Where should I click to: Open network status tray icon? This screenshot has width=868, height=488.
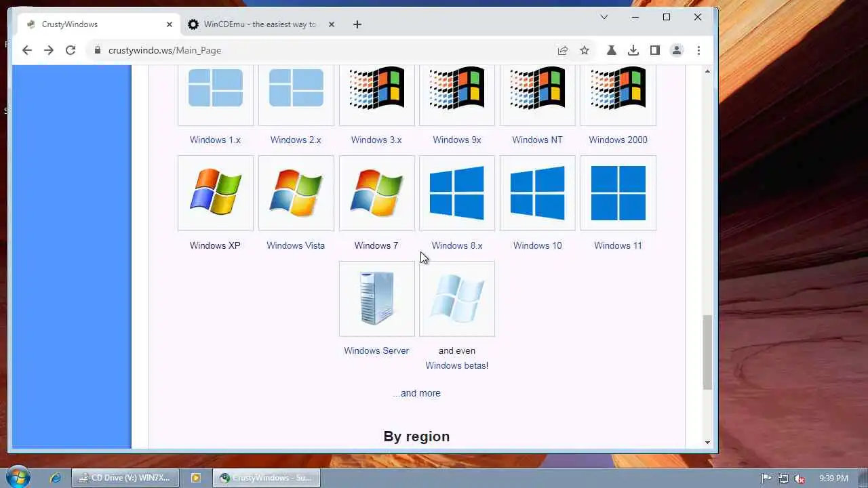tap(783, 479)
